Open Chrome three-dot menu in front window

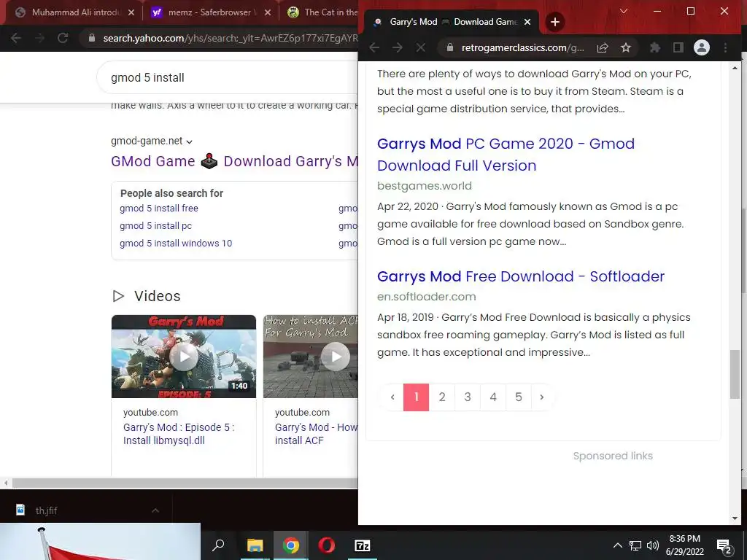[725, 47]
